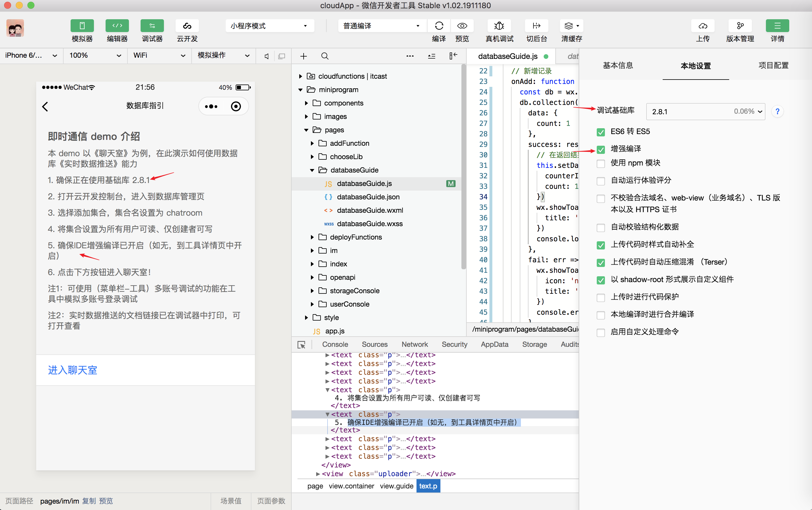Activate the element inspector icon in debugger
Image resolution: width=812 pixels, height=510 pixels.
coord(301,344)
